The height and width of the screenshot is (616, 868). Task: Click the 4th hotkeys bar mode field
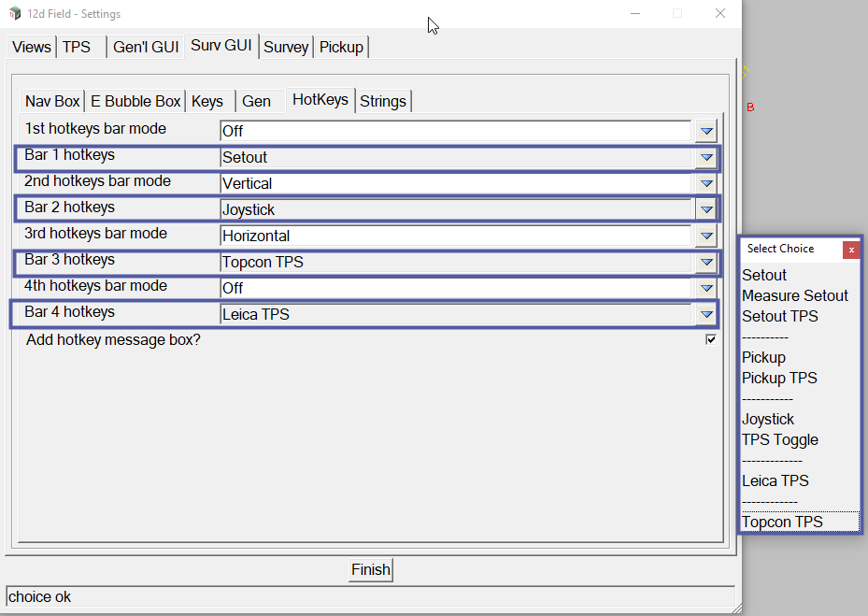coord(456,288)
